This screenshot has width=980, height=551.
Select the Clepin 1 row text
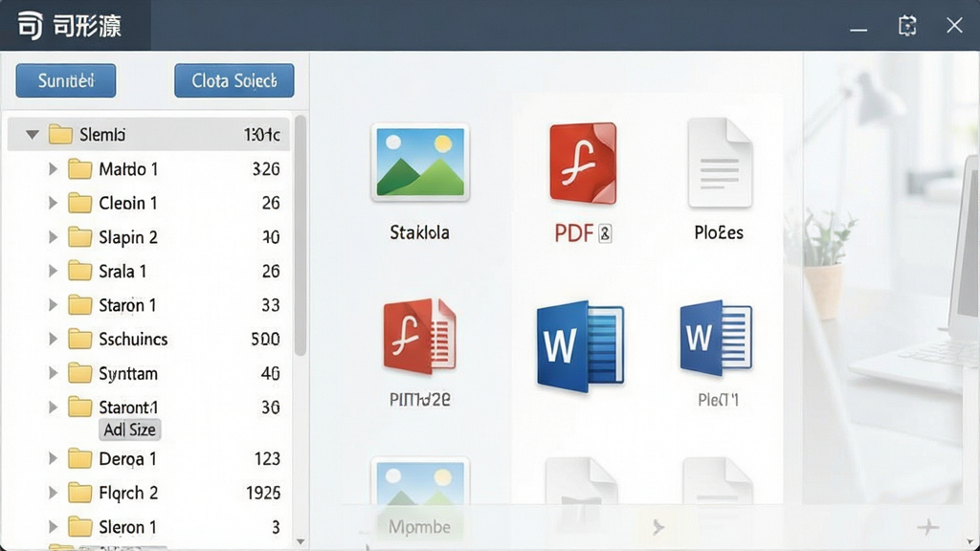coord(128,203)
